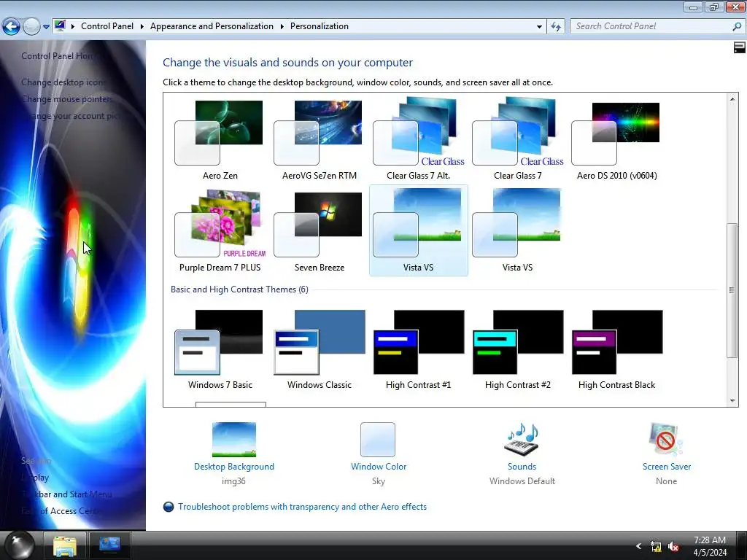The image size is (747, 560).
Task: Select the Aero Zen theme
Action: (x=220, y=138)
